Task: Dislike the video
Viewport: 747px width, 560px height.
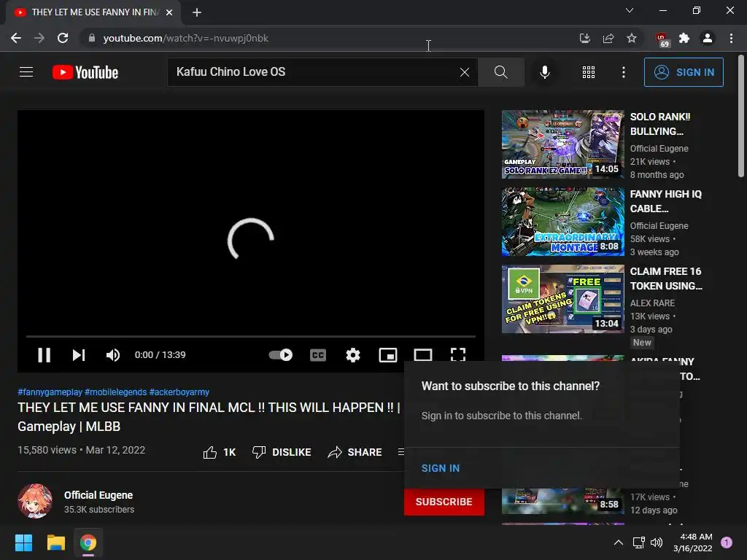Action: coord(282,452)
